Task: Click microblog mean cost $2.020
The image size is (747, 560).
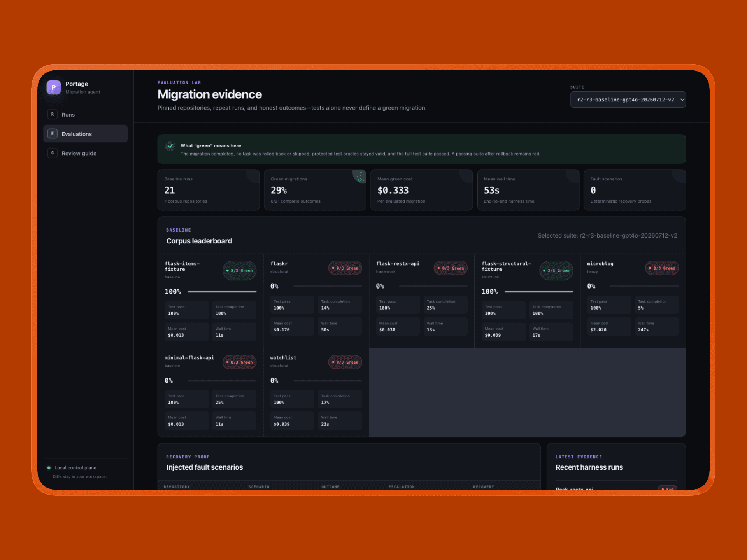Action: coord(609,326)
